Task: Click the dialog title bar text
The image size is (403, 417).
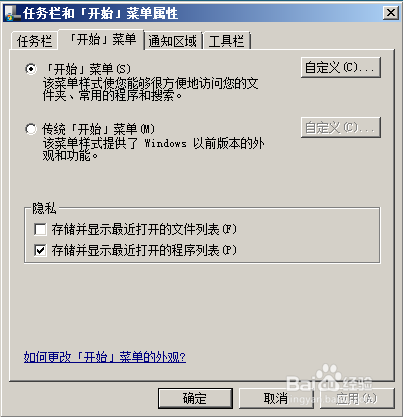Action: coord(101,13)
